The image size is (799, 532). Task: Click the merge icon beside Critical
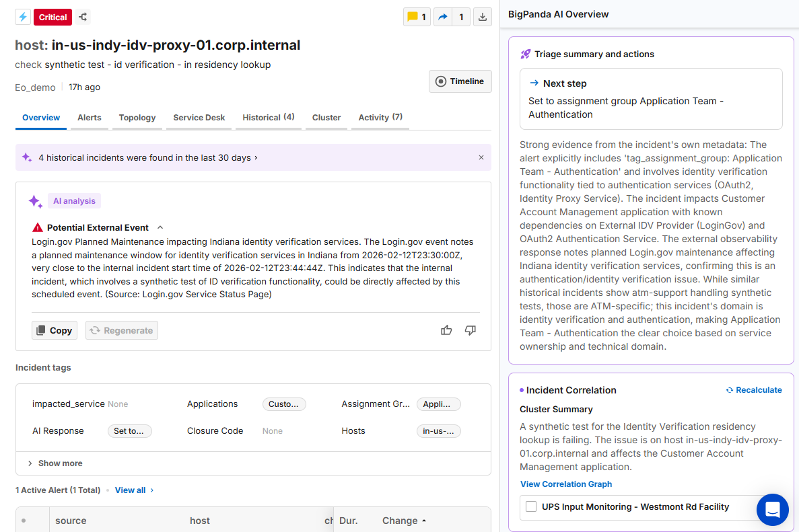pos(83,17)
